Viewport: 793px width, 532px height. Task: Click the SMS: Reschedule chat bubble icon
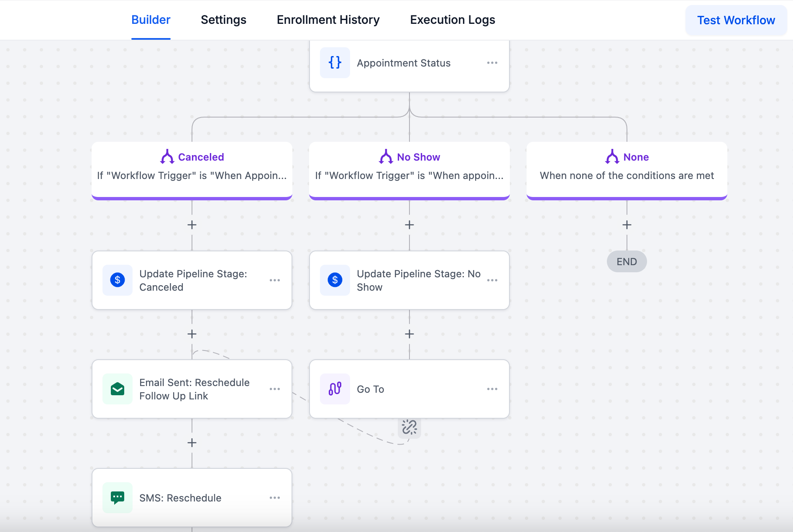coord(118,498)
